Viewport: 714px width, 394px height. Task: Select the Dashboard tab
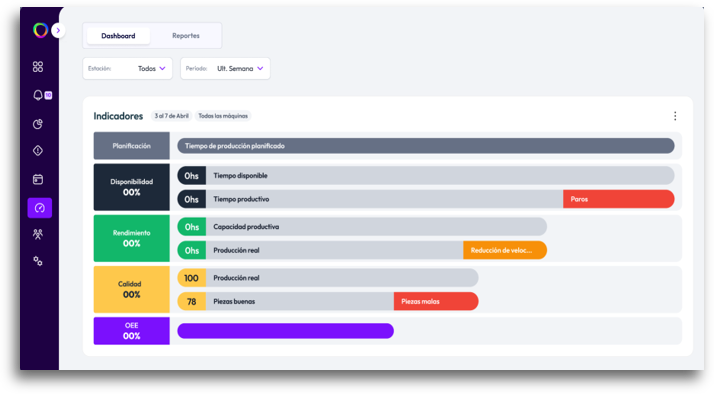click(118, 36)
